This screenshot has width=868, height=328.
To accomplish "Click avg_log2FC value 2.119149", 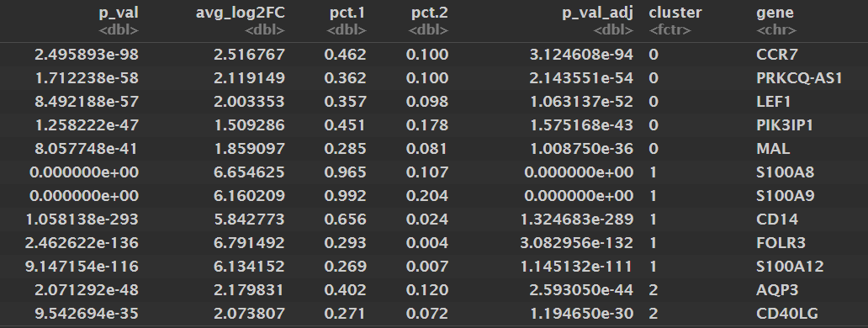I will click(249, 78).
